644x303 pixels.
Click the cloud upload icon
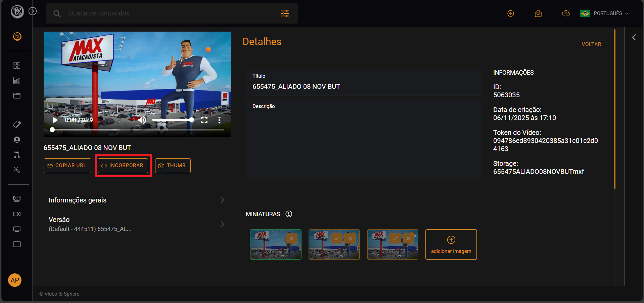566,13
